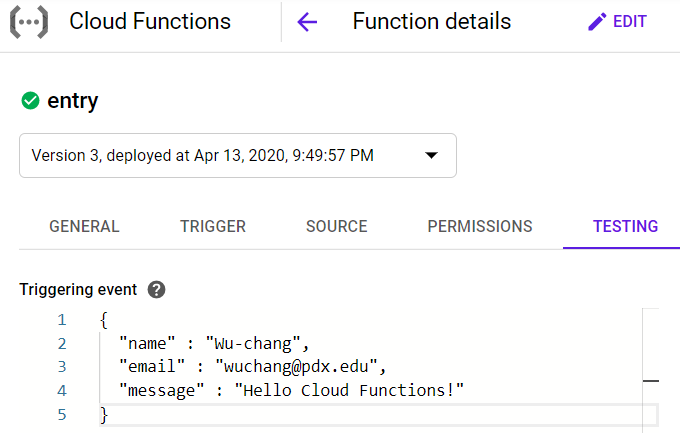
Task: Click the editor's right-side scrollbar marker
Action: [650, 381]
